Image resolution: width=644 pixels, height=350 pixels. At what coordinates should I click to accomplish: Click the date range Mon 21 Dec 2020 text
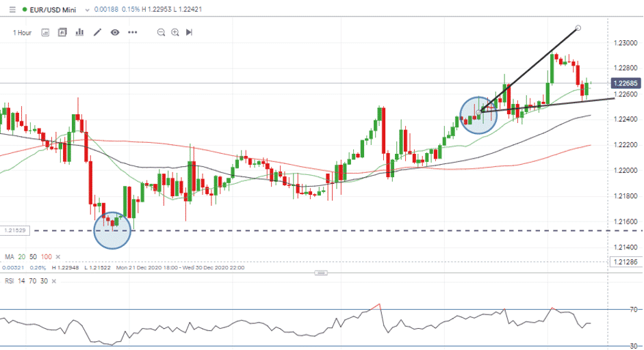[180, 267]
